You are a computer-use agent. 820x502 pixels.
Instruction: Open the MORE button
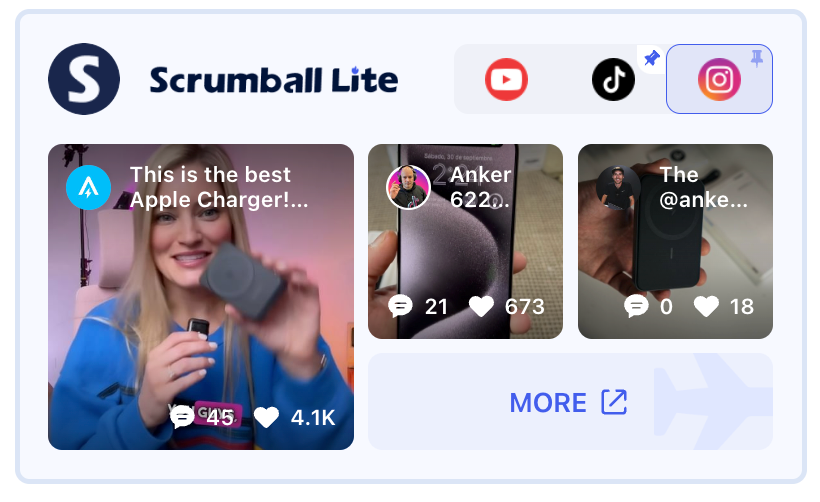coord(570,402)
